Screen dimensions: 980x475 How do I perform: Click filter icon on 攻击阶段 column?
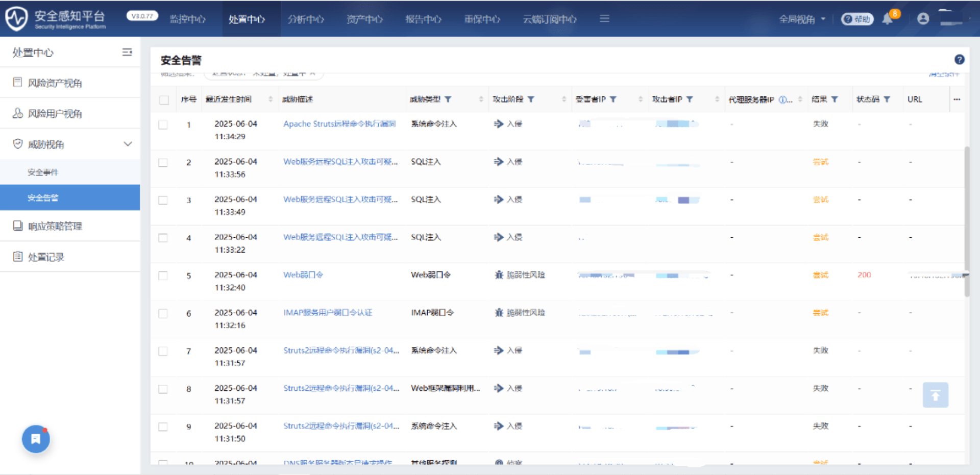coord(531,99)
